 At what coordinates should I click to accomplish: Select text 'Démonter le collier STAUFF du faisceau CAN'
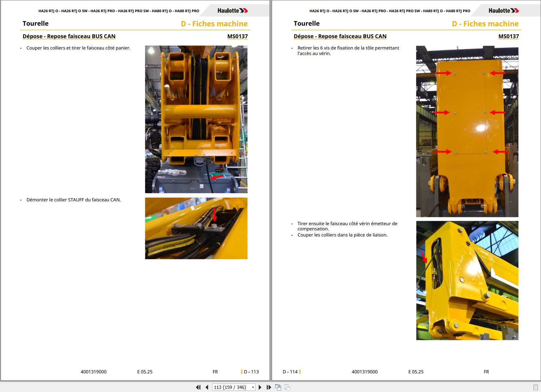(x=73, y=200)
